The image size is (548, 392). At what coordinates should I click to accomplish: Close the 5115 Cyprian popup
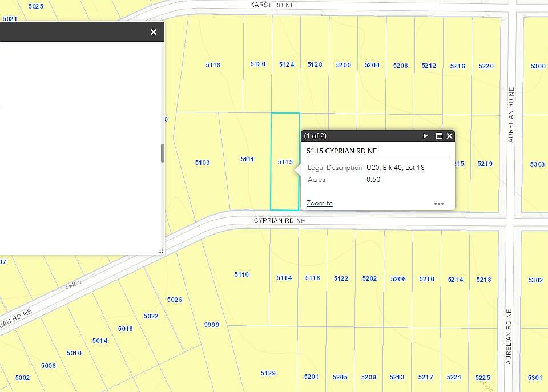[449, 136]
